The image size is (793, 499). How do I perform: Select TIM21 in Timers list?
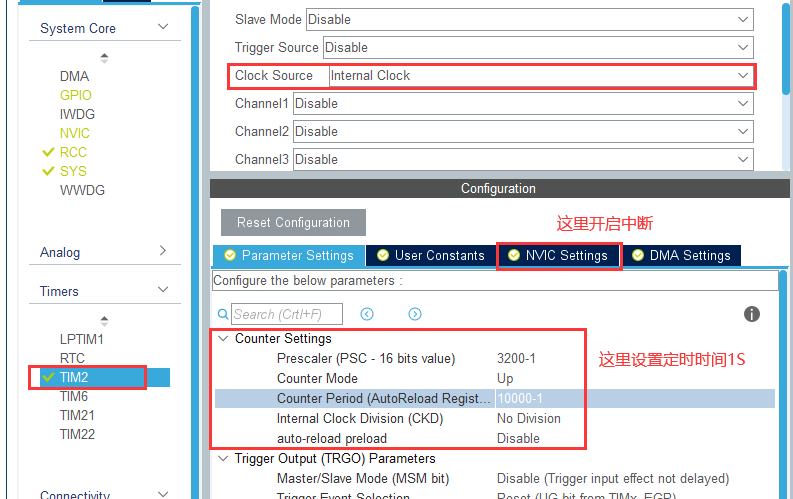(x=77, y=416)
